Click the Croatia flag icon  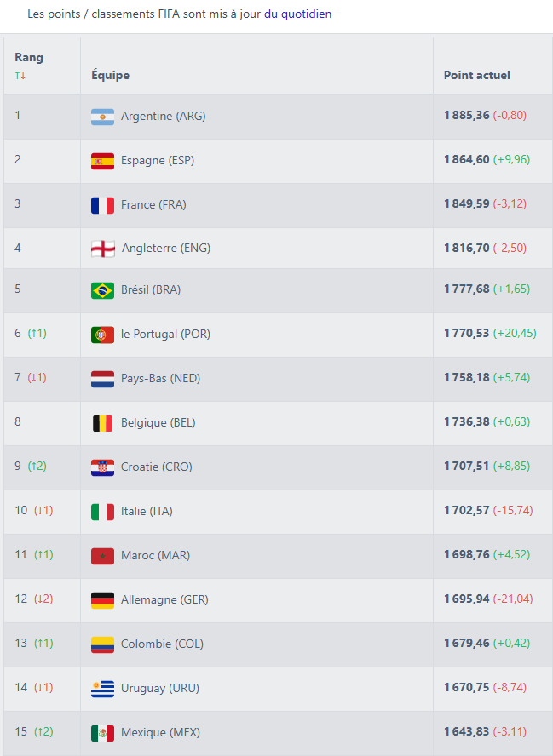coord(102,467)
